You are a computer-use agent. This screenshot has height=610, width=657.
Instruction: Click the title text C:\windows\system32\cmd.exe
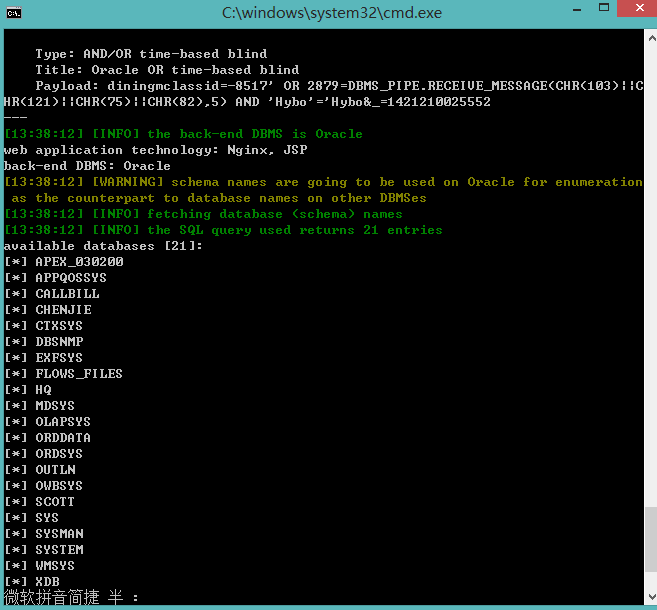(331, 13)
